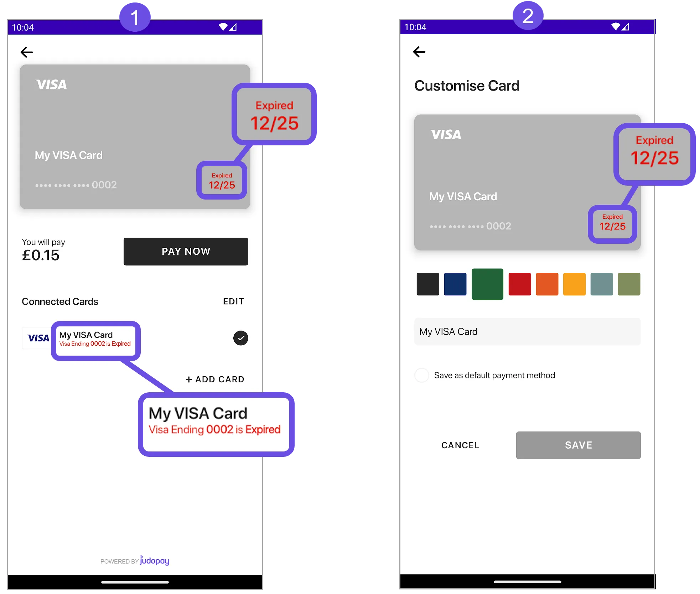Viewport: 700px width, 594px height.
Task: Enable Save as default payment method
Action: pos(422,375)
